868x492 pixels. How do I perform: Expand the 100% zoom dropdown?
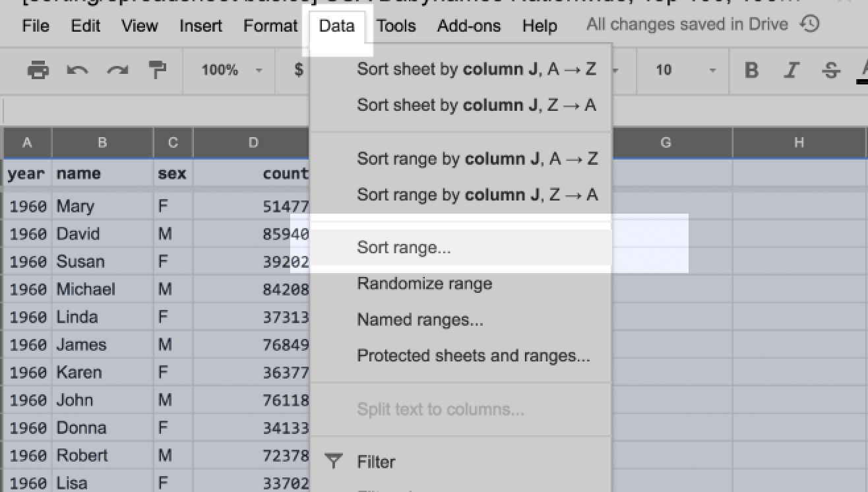point(232,69)
